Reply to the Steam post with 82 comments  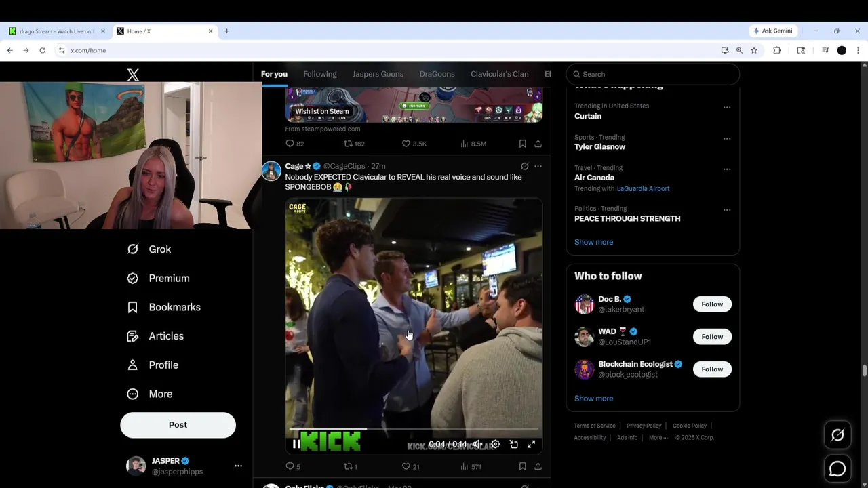point(295,144)
